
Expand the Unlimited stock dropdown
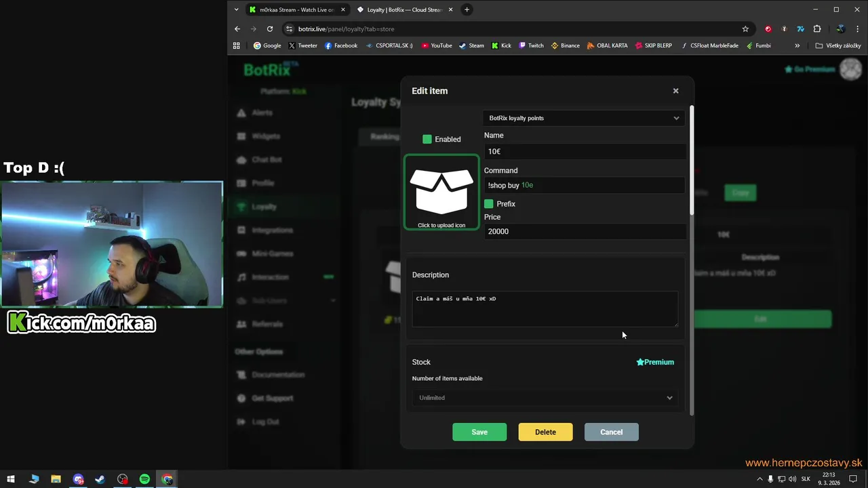click(x=545, y=398)
